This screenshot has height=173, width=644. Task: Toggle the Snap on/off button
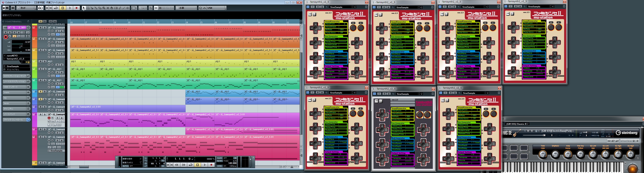point(156,8)
